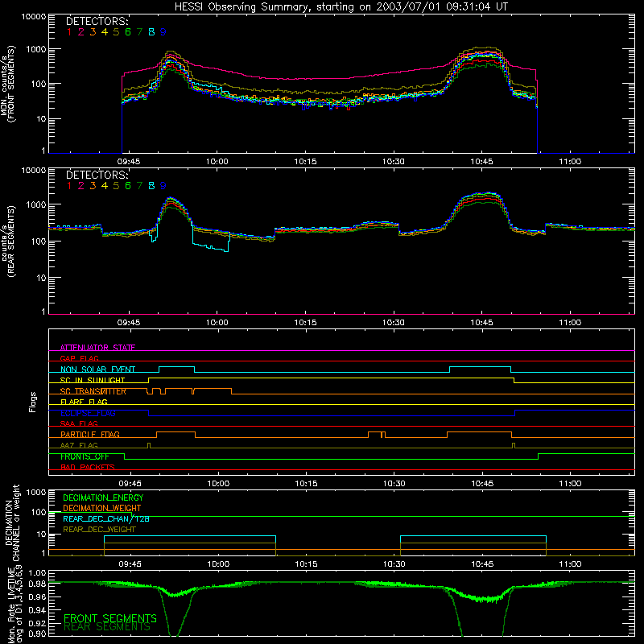Click the REAR_DEC_CHAN/128 legend label

click(x=106, y=518)
